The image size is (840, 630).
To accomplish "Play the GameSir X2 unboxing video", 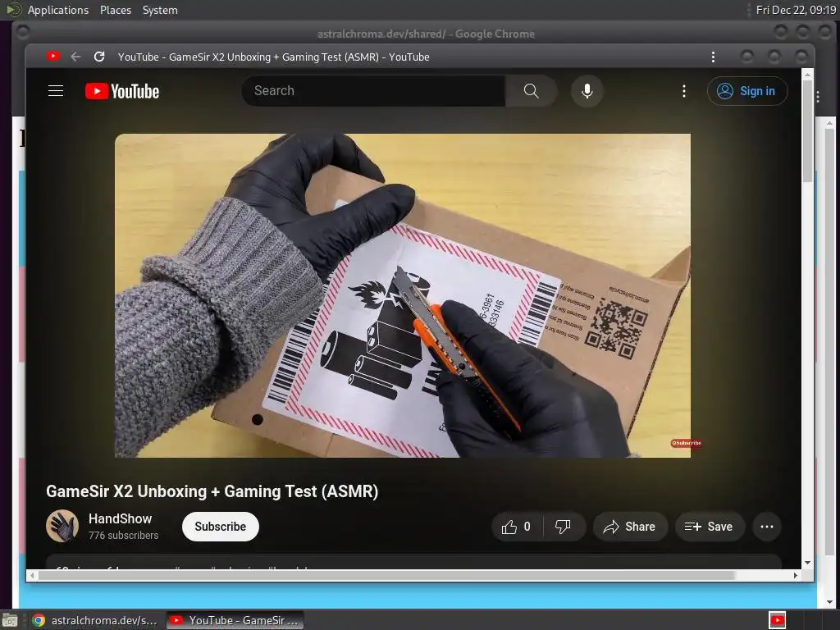I will [x=402, y=295].
